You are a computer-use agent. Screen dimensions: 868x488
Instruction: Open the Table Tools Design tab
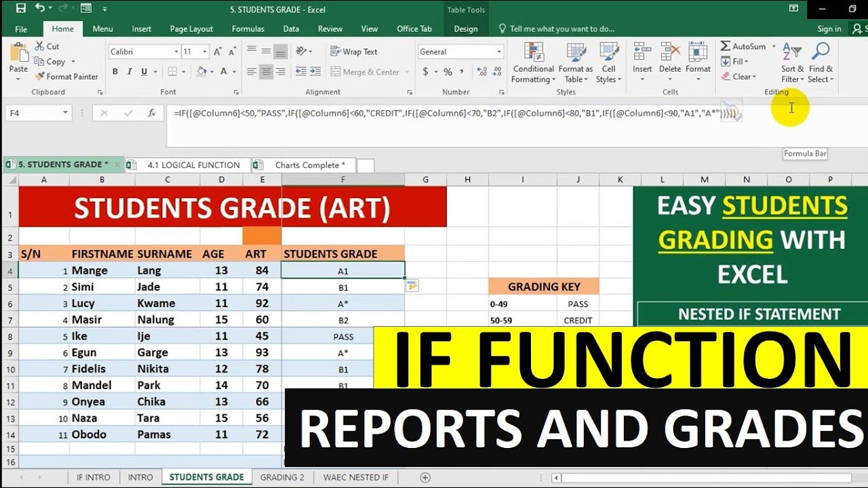click(466, 29)
